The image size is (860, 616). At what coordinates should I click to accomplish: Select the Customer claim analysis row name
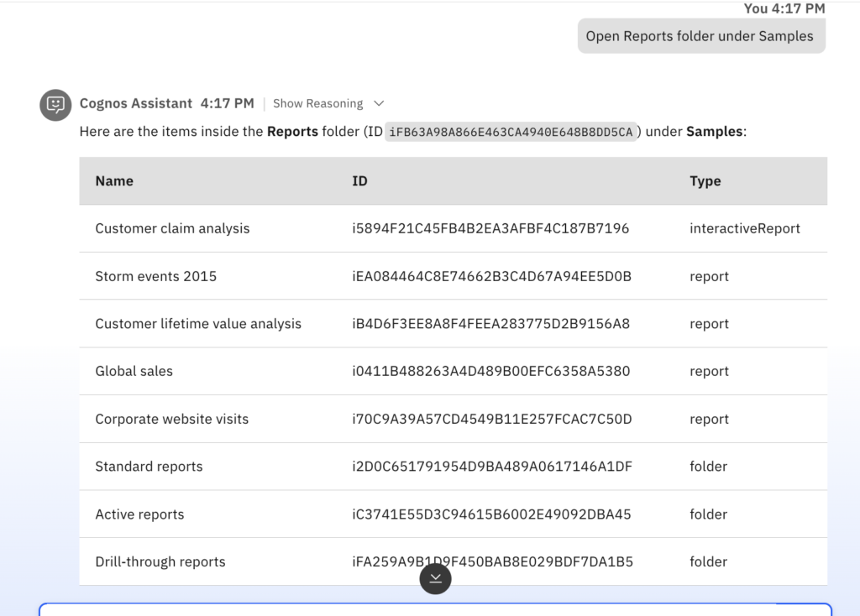point(172,228)
